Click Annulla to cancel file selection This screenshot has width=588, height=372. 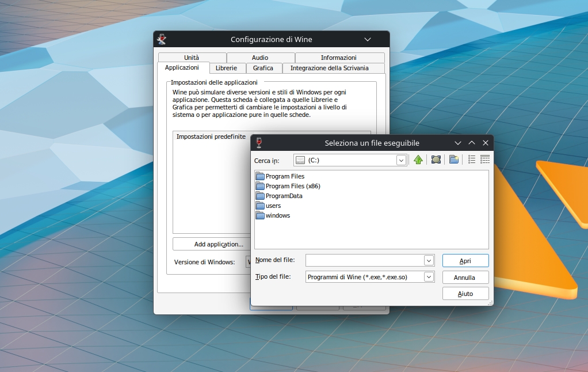coord(465,278)
